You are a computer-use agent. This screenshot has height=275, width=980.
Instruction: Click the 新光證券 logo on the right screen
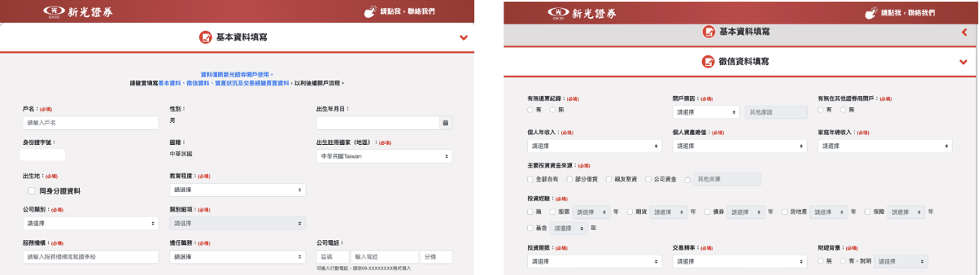point(582,13)
